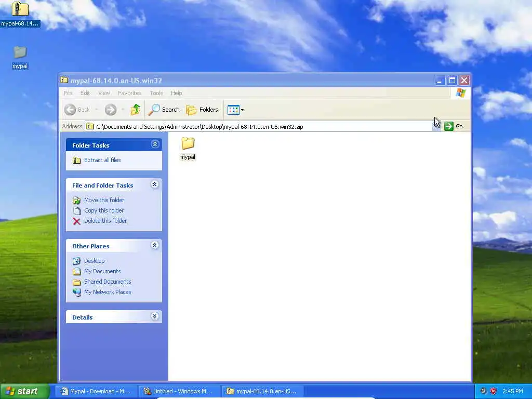Open the Back history dropdown arrow

97,110
